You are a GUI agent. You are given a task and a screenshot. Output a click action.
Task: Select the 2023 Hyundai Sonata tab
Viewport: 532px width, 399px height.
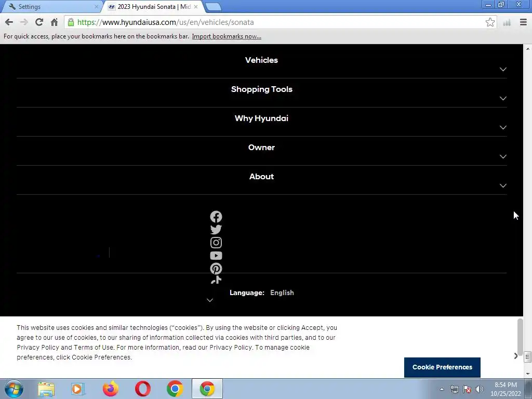(x=152, y=6)
